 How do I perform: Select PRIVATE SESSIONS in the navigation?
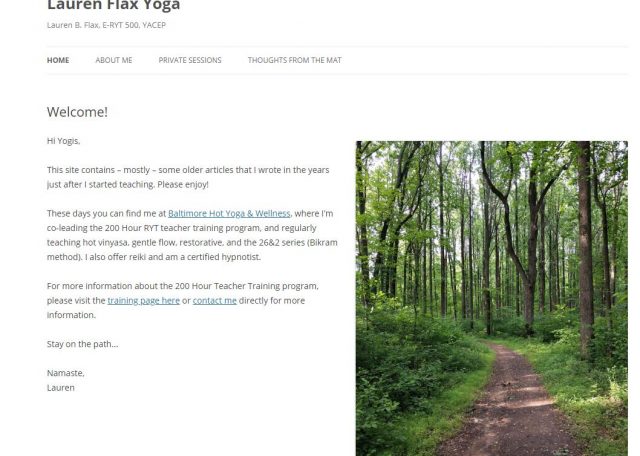point(190,60)
